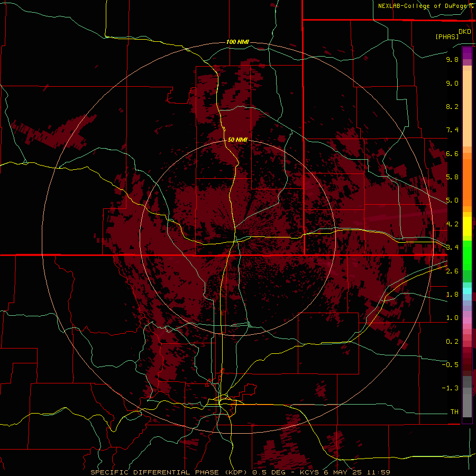Pick the yellow segment of the color bar
The height and width of the screenshot is (476, 476).
(467, 226)
